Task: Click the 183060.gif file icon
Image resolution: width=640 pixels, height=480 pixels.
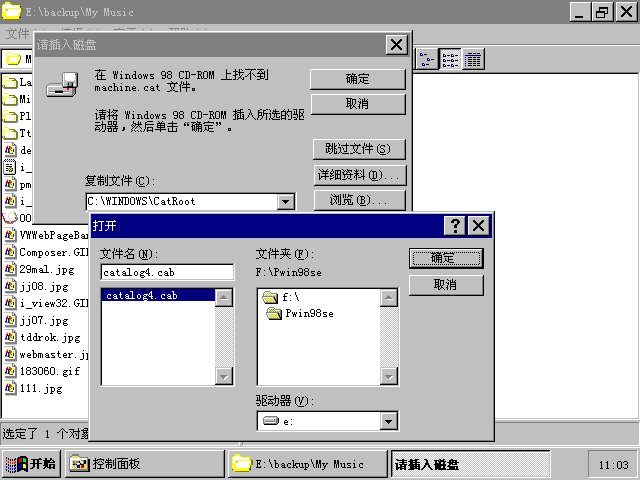Action: (11, 371)
